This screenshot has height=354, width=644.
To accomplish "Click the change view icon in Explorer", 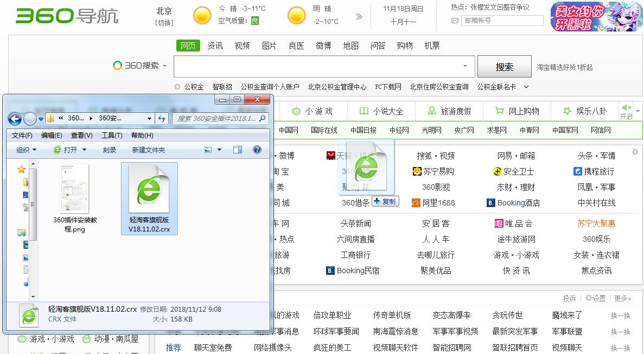I will [208, 150].
